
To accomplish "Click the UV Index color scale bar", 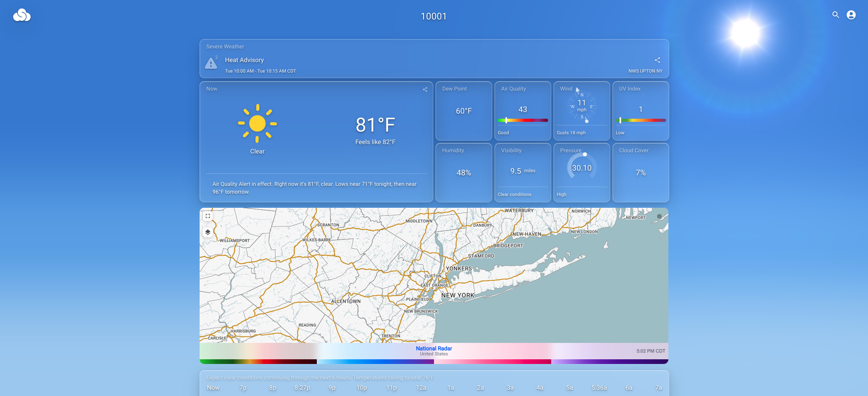I will point(641,120).
